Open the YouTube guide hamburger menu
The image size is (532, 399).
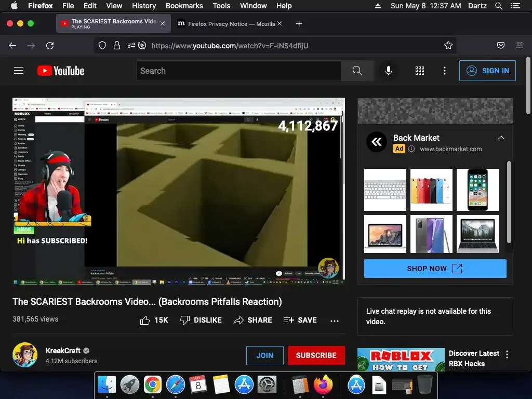coord(19,71)
